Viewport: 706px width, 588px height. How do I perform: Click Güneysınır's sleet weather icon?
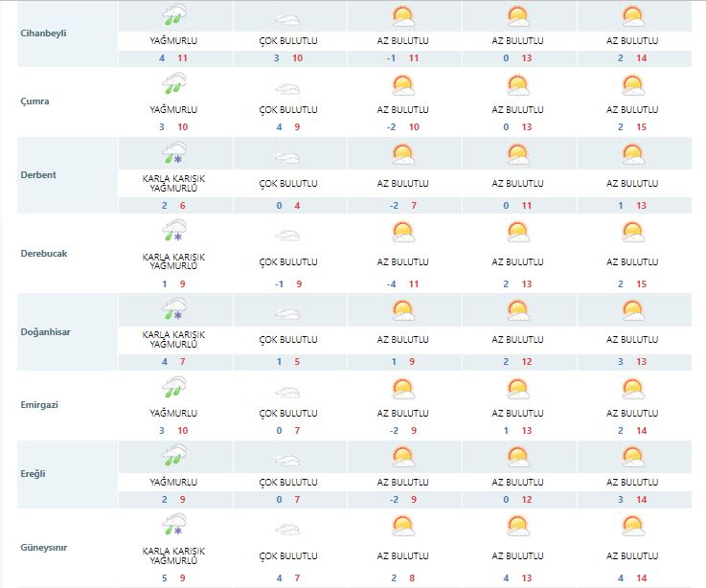tap(173, 525)
